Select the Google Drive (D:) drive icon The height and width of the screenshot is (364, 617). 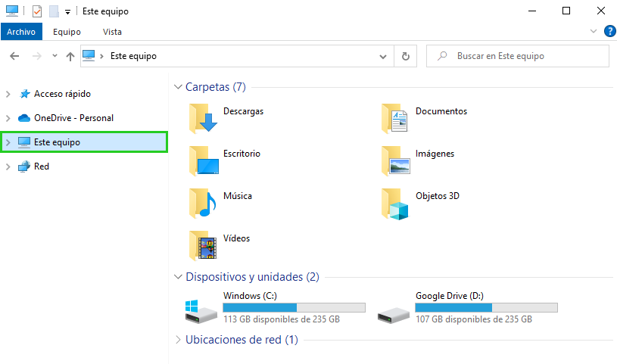coord(394,314)
